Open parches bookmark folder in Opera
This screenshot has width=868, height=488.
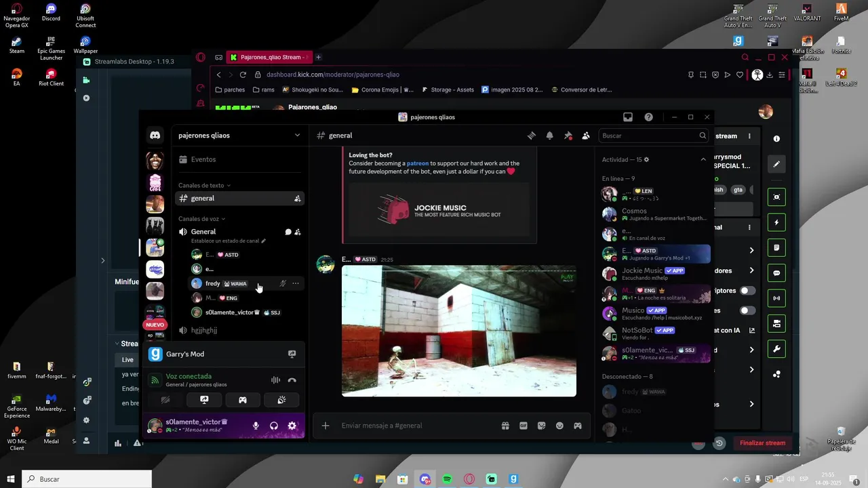[231, 89]
